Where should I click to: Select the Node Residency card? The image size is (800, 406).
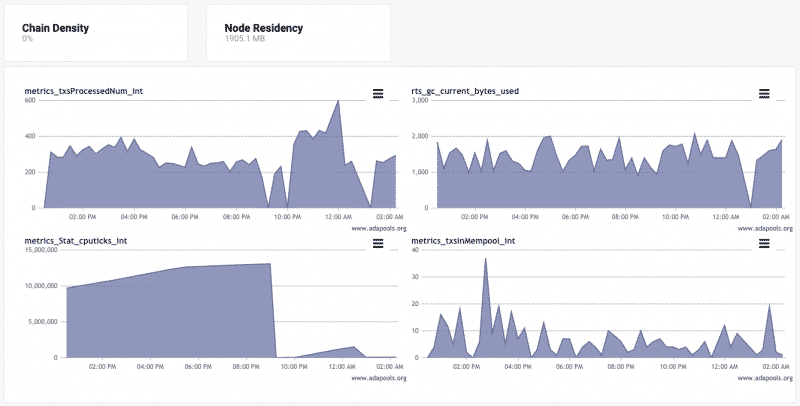pyautogui.click(x=298, y=34)
